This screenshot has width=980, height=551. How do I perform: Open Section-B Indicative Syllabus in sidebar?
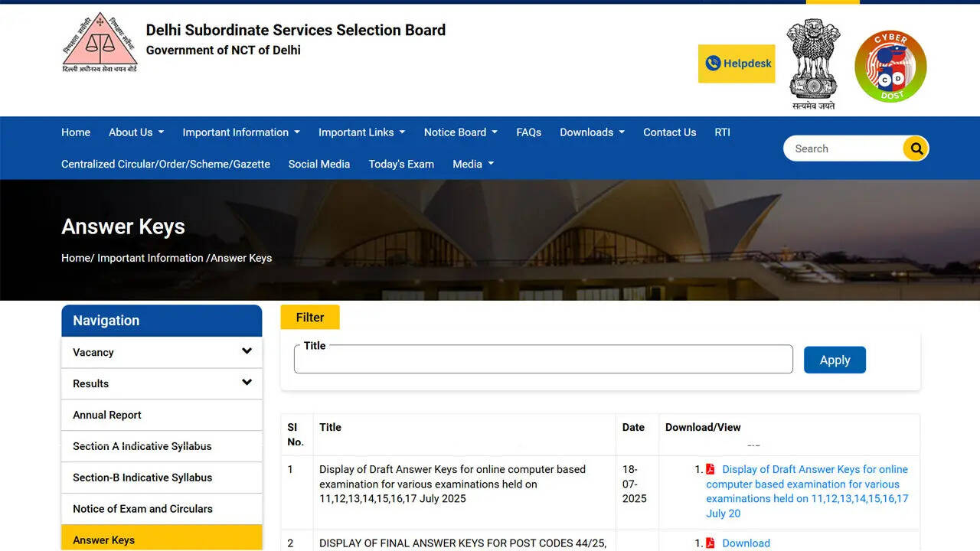(x=142, y=478)
